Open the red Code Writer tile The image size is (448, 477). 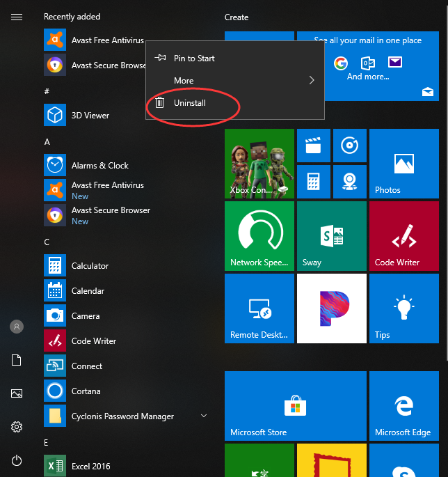pyautogui.click(x=404, y=236)
